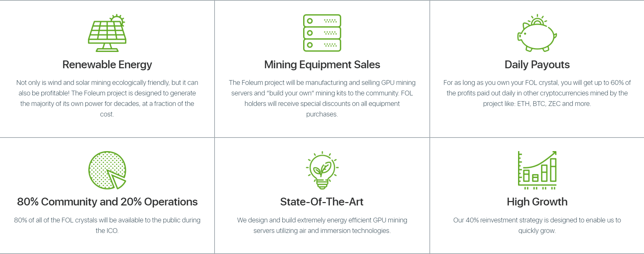The image size is (644, 254).
Task: Click the sun on the solar panel icon
Action: coord(117,19)
